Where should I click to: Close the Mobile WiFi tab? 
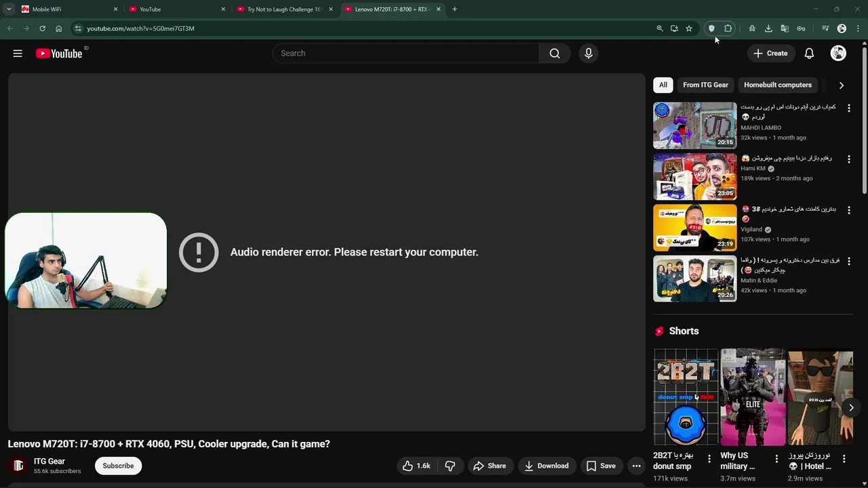pos(115,9)
